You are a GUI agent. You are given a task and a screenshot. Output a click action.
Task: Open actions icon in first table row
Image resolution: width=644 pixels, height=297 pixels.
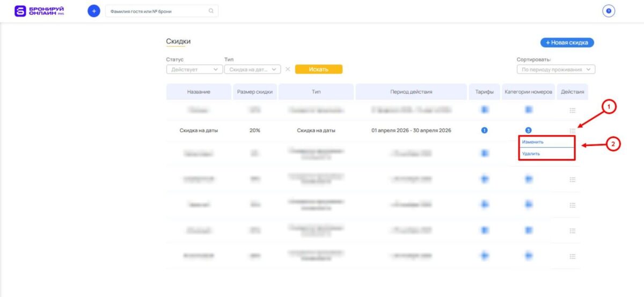(x=573, y=110)
